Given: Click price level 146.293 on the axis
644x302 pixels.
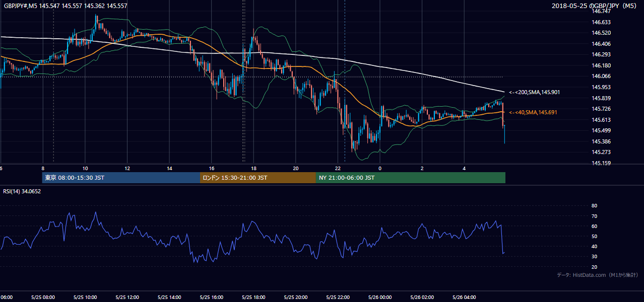Looking at the screenshot, I should click(602, 54).
